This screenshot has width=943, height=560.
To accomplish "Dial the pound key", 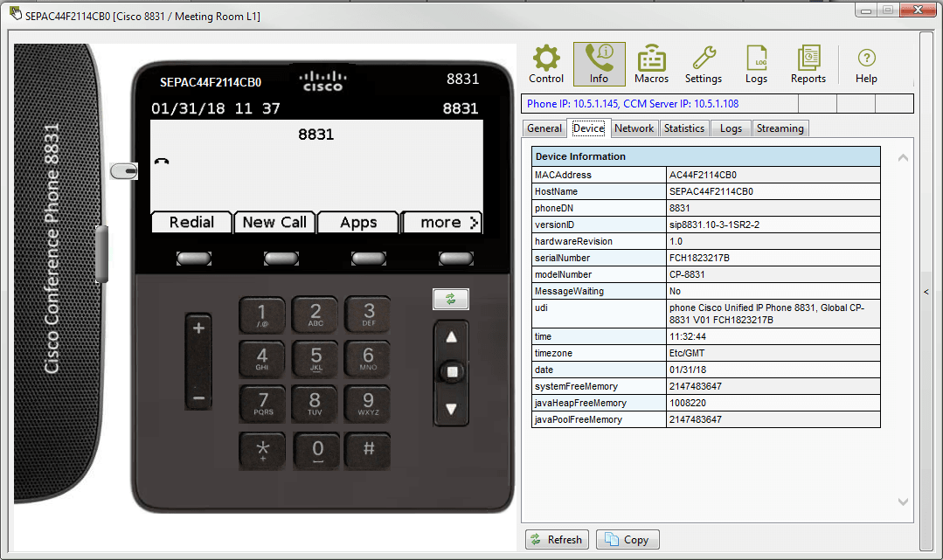I will (368, 451).
